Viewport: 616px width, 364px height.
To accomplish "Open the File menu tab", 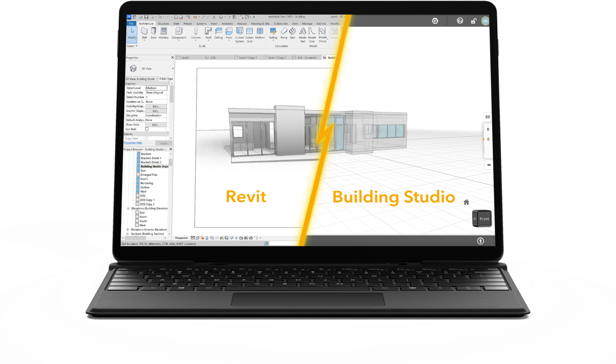I will point(131,24).
